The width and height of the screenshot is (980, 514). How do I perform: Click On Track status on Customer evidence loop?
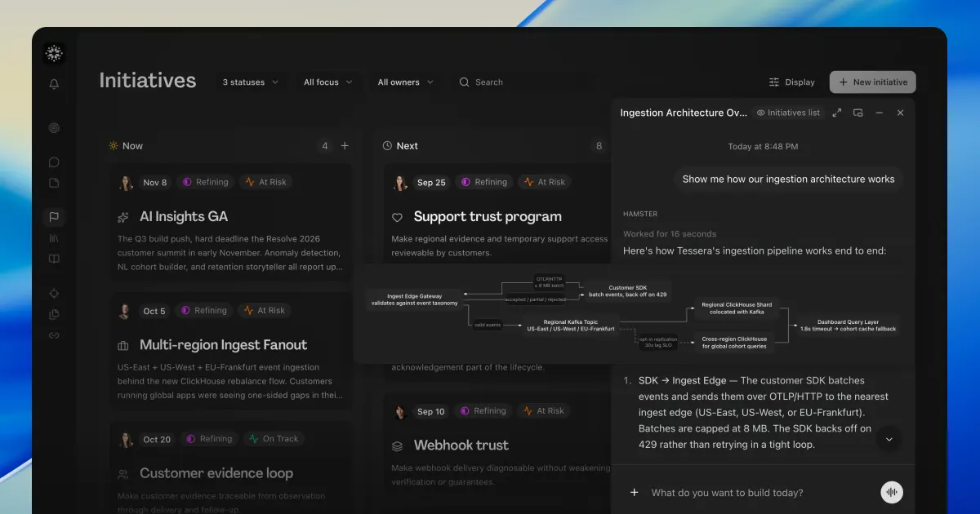click(274, 439)
